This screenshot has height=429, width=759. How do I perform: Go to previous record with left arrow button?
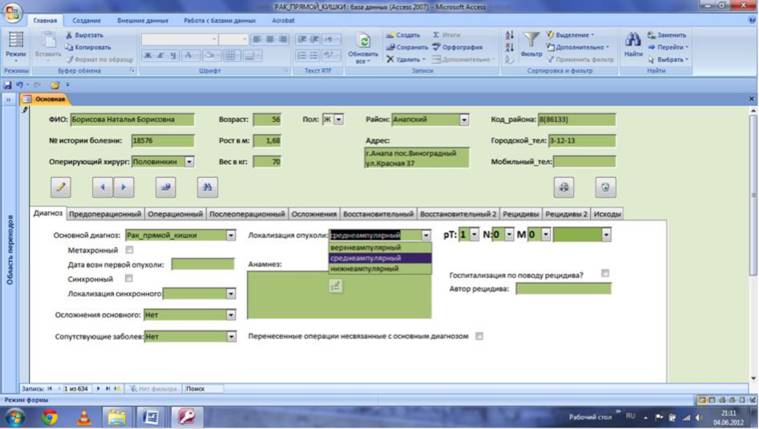103,187
